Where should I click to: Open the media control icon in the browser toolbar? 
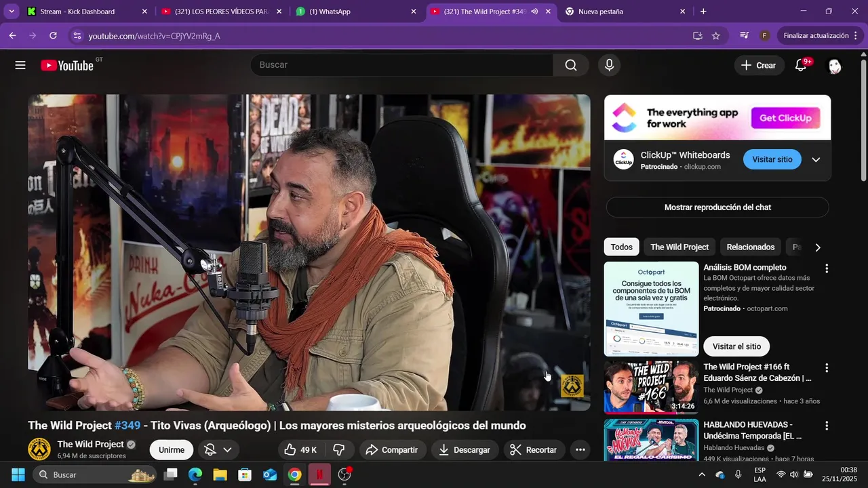tap(745, 35)
